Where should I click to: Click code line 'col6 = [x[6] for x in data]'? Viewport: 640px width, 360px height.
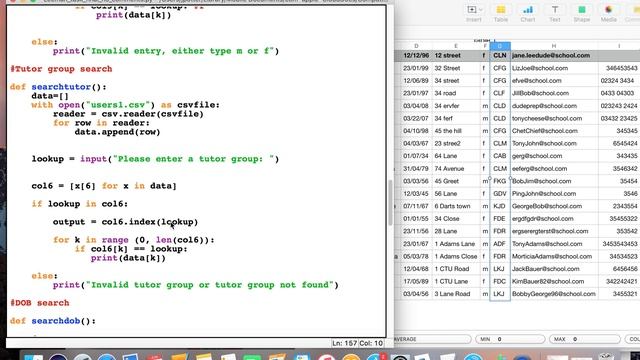(104, 186)
